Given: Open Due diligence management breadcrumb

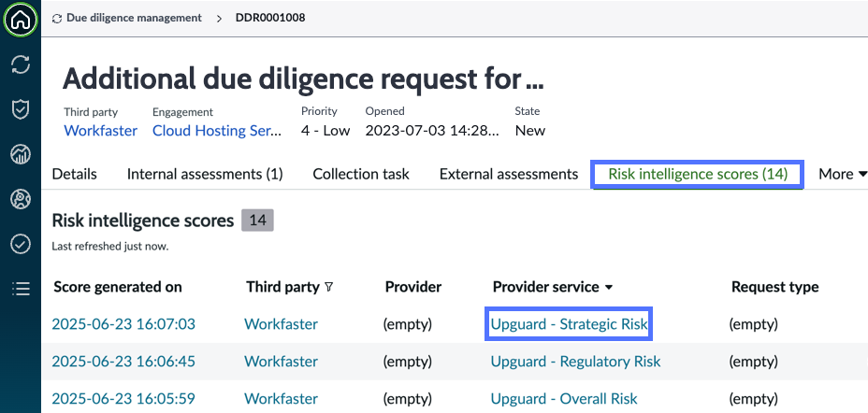Looking at the screenshot, I should click(134, 18).
